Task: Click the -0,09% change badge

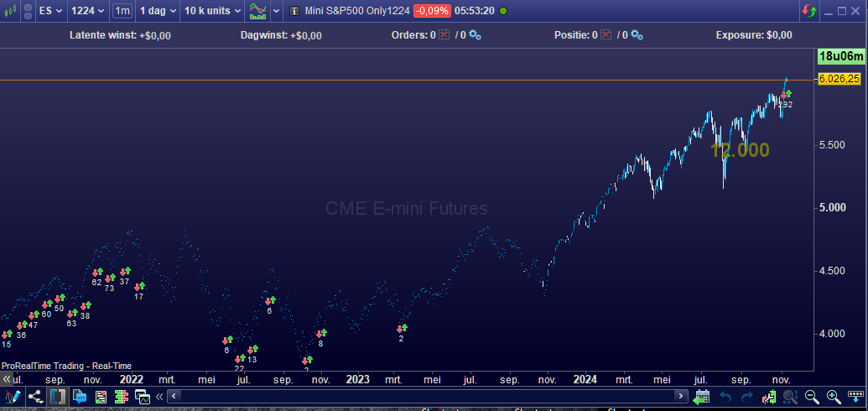Action: pyautogui.click(x=432, y=11)
